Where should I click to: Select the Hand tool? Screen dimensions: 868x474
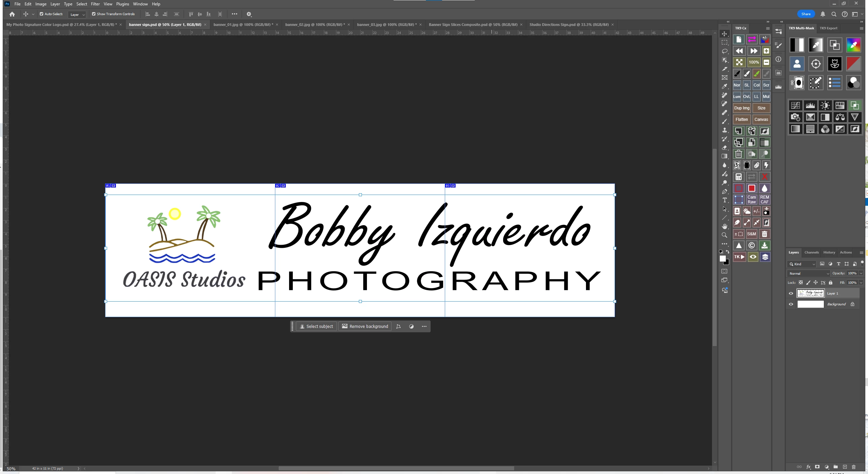click(724, 226)
